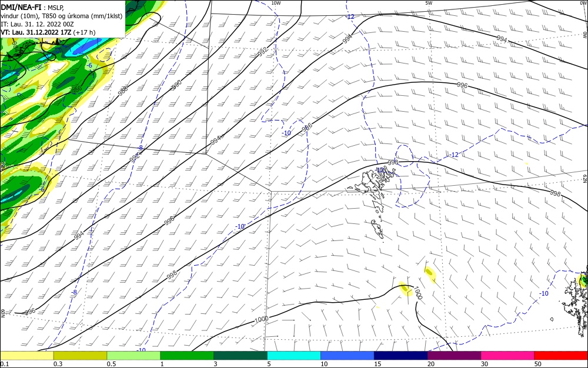Click legend value "30"
This screenshot has height=368, width=588.
click(x=485, y=364)
